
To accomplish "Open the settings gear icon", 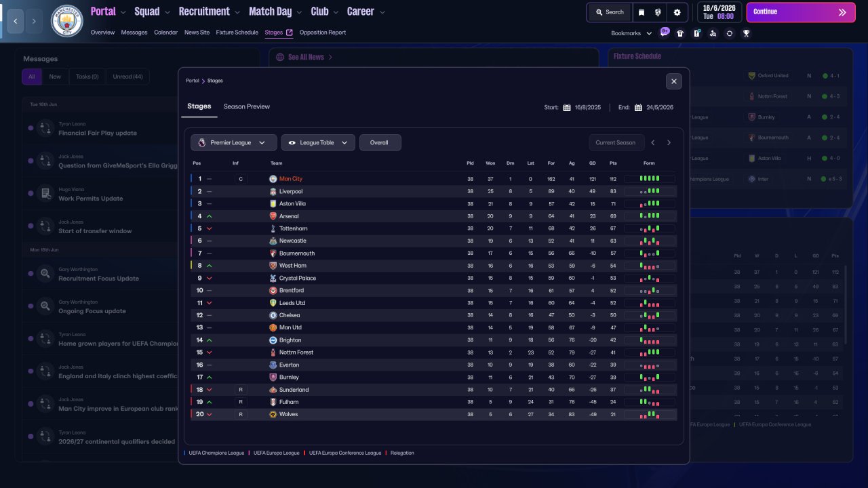I will [x=677, y=12].
